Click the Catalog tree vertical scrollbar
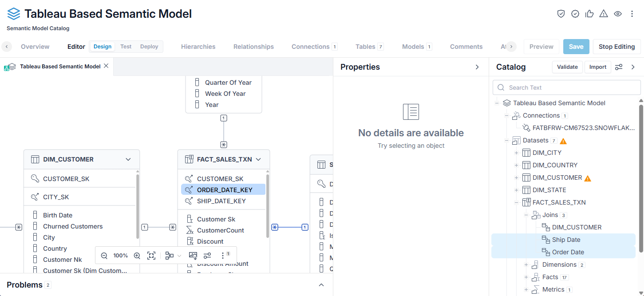This screenshot has height=296, width=644. 641,178
